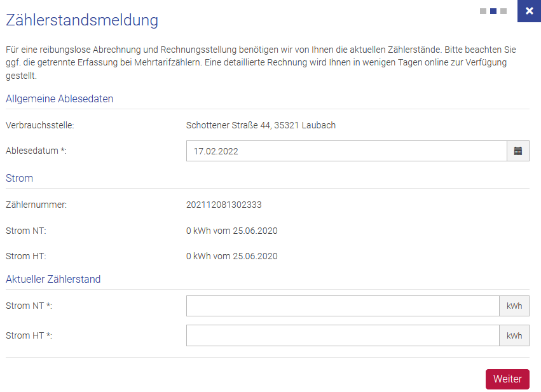The width and height of the screenshot is (541, 392).
Task: Click the first gray step indicator square
Action: tap(483, 11)
